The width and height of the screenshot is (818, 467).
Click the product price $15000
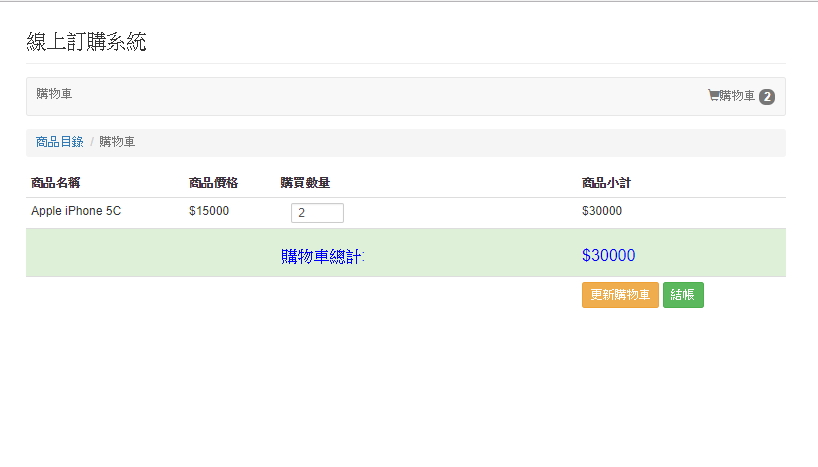(209, 211)
